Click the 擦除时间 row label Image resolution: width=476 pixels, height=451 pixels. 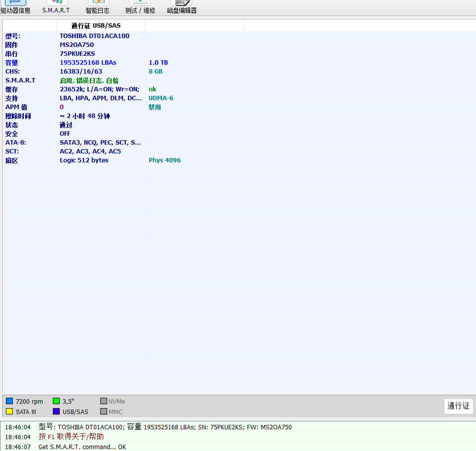18,116
